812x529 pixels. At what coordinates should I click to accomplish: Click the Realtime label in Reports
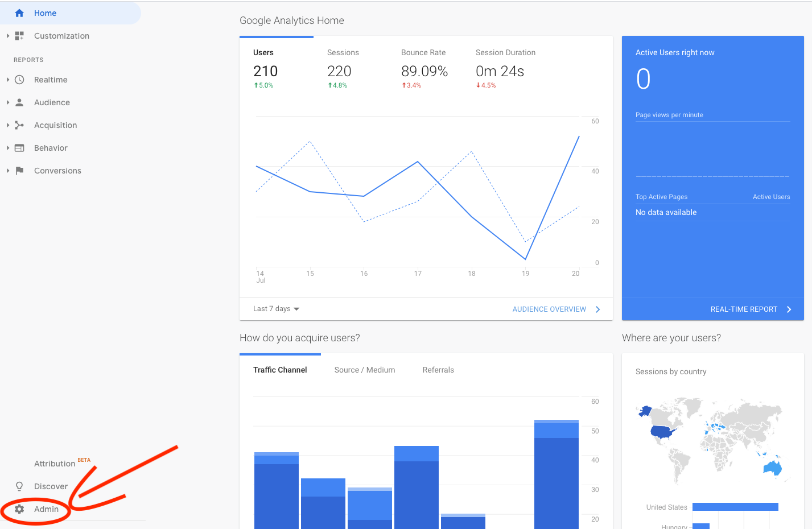point(51,80)
